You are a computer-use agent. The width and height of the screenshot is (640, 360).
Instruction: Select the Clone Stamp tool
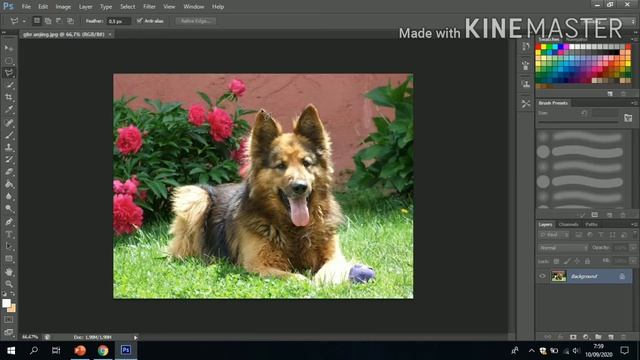(x=9, y=147)
